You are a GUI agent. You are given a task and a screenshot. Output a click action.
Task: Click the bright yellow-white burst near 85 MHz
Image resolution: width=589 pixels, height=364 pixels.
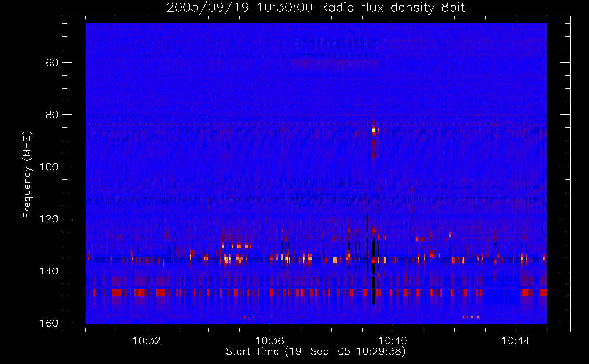373,130
